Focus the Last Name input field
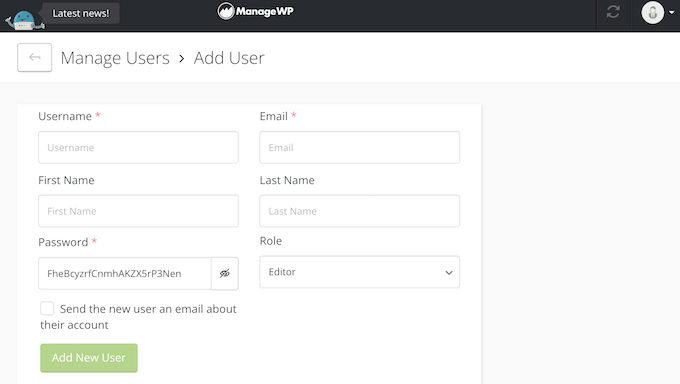Screen dimensions: 680x384 coord(360,211)
